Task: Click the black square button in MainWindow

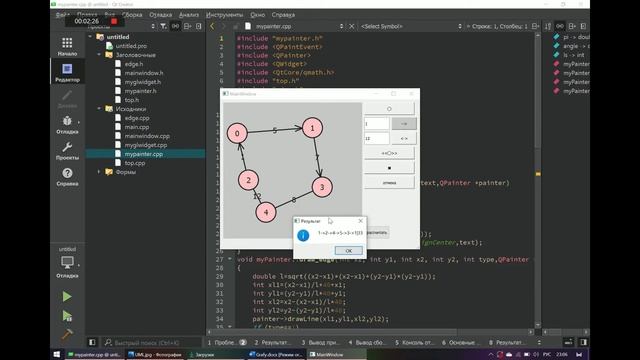Action: (389, 168)
